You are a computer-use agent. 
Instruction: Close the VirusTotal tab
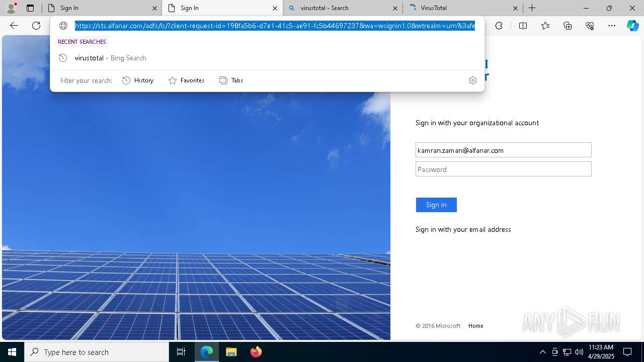(x=515, y=8)
